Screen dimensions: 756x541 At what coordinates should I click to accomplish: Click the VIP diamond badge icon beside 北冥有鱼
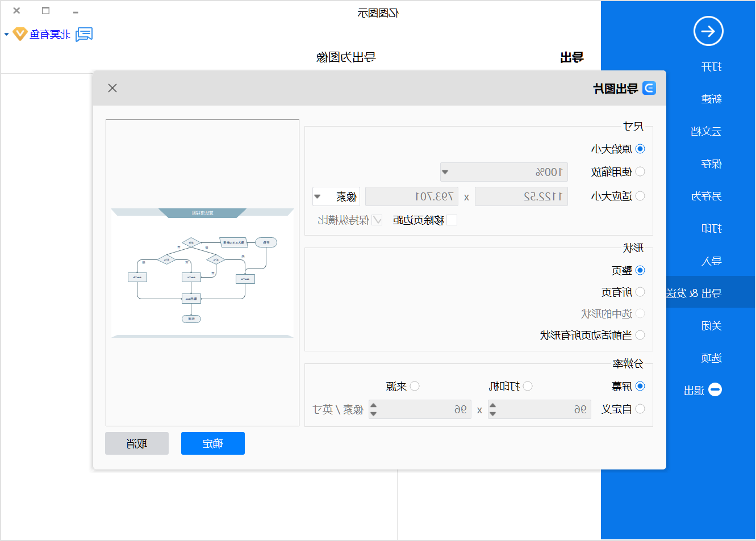point(20,34)
